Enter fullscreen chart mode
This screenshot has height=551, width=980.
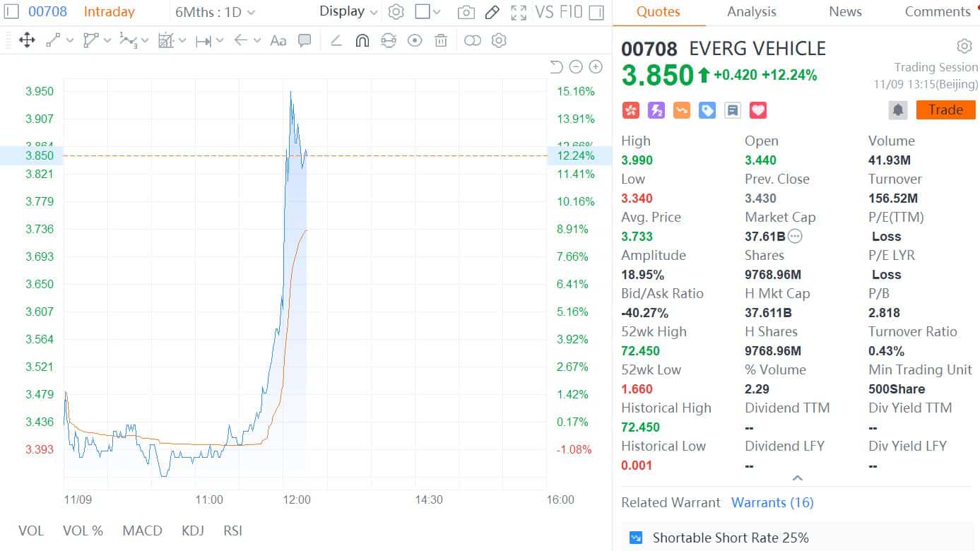pos(519,12)
